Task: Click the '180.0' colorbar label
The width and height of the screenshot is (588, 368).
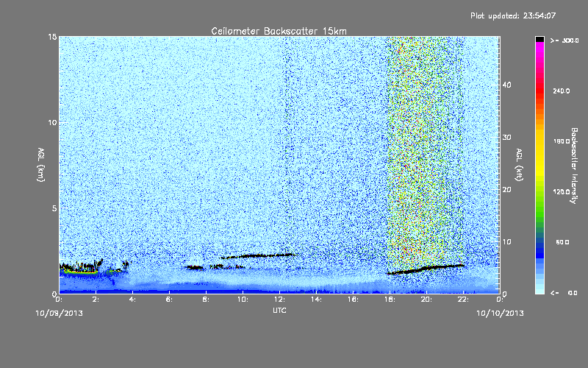Action: click(x=562, y=141)
